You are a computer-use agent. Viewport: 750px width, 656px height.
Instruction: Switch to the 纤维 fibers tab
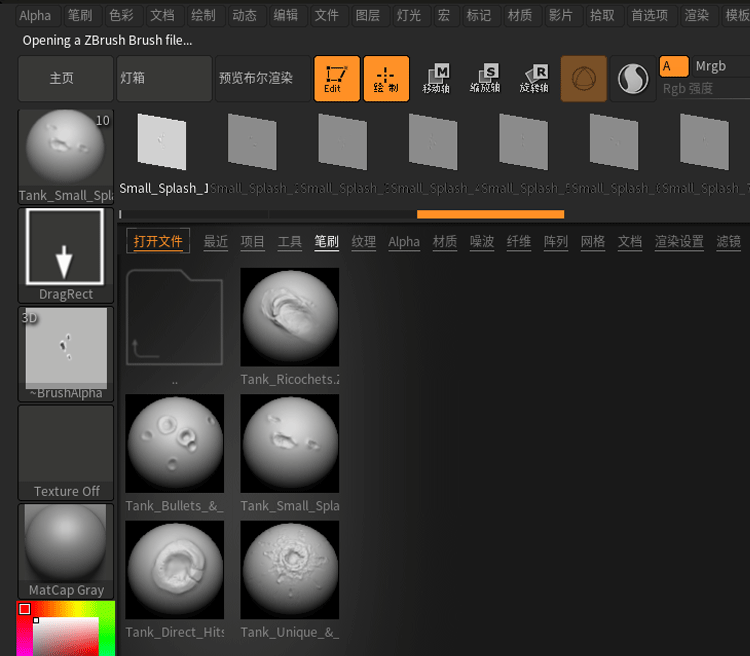coord(519,242)
